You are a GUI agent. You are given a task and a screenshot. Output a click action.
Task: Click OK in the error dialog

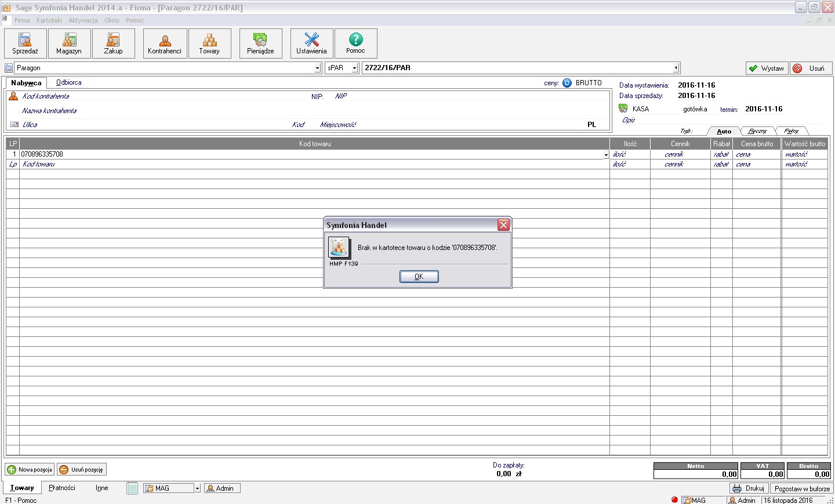click(419, 277)
